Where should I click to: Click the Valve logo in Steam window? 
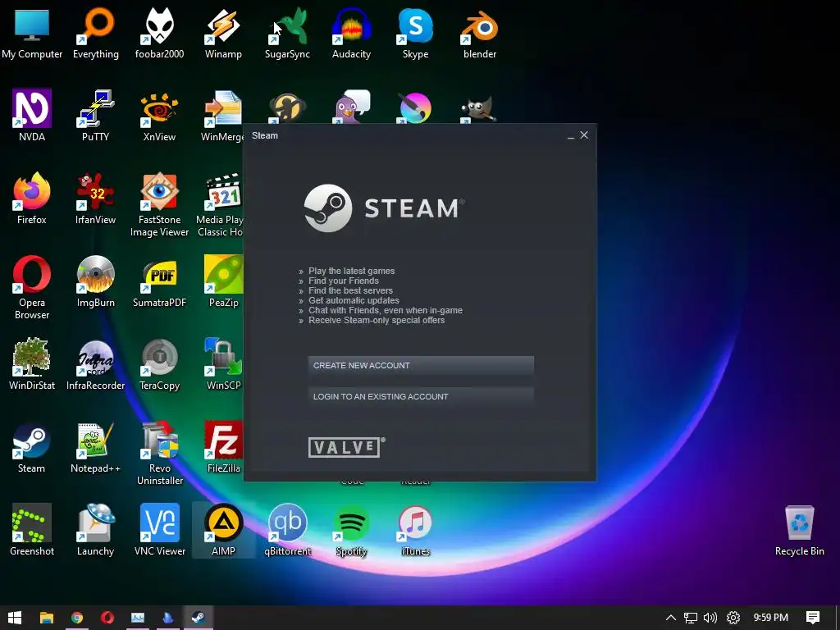click(x=346, y=447)
